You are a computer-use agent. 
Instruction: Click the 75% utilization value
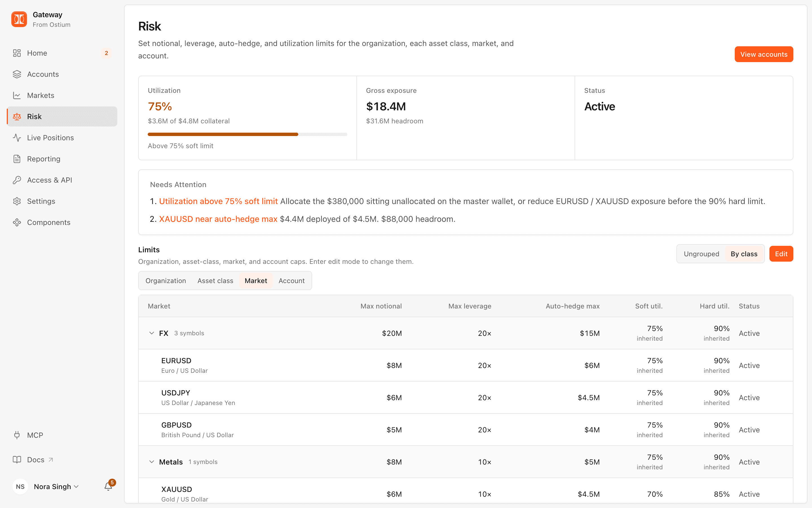(160, 106)
